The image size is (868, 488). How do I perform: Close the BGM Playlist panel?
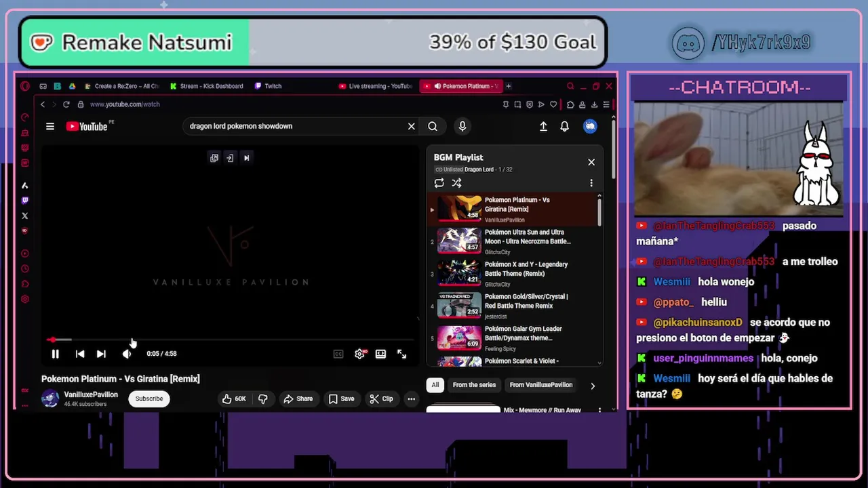pyautogui.click(x=591, y=162)
